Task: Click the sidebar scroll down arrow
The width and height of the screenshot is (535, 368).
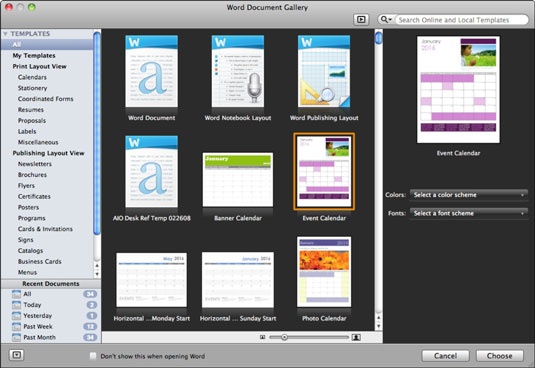Action: click(97, 274)
